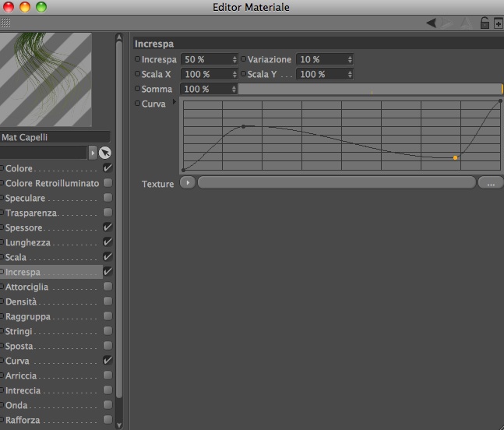The height and width of the screenshot is (430, 504).
Task: Select the Stringi channel in the list
Action: pyautogui.click(x=19, y=331)
